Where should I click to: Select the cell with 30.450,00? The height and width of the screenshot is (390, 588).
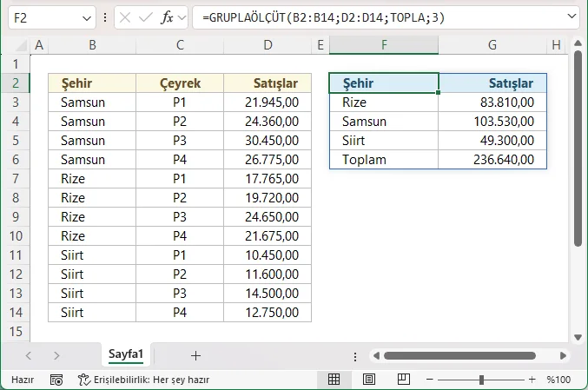[x=268, y=140]
